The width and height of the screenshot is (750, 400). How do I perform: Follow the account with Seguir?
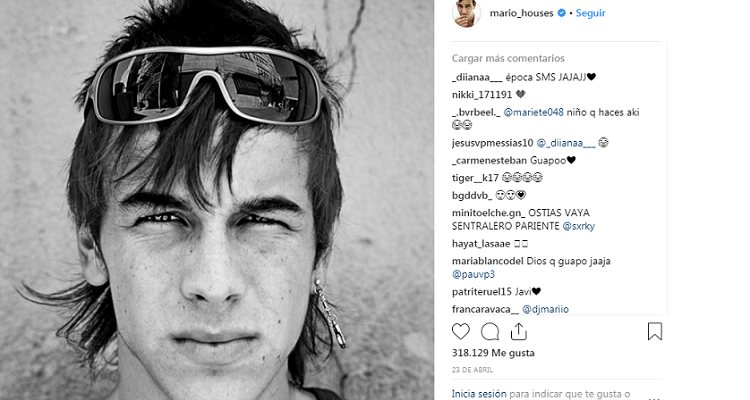coord(590,13)
